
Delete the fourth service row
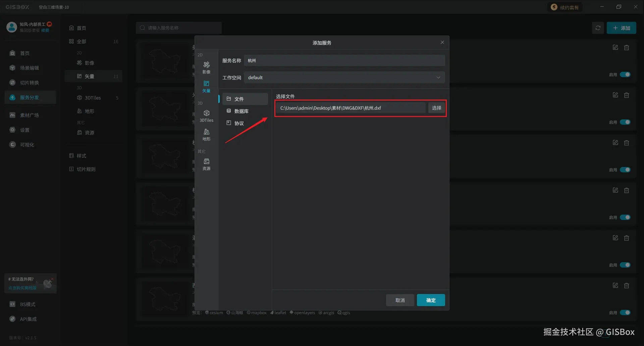(626, 190)
